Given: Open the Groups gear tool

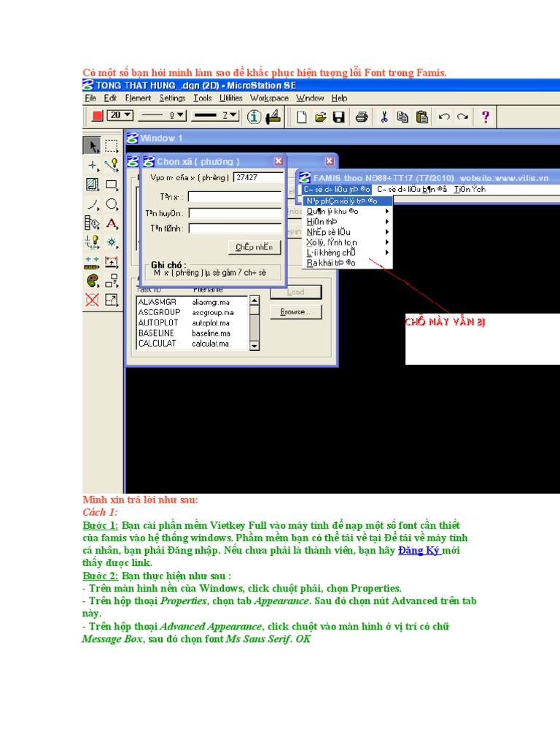Looking at the screenshot, I should [x=112, y=242].
